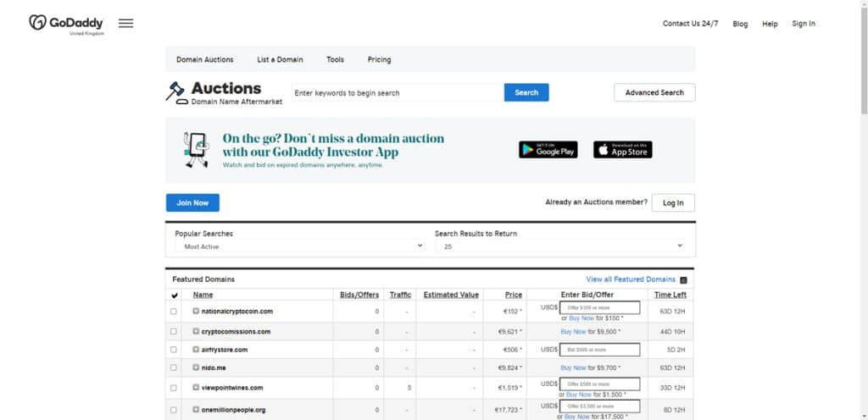868x420 pixels.
Task: Focus the auction keyword search field
Action: [398, 93]
